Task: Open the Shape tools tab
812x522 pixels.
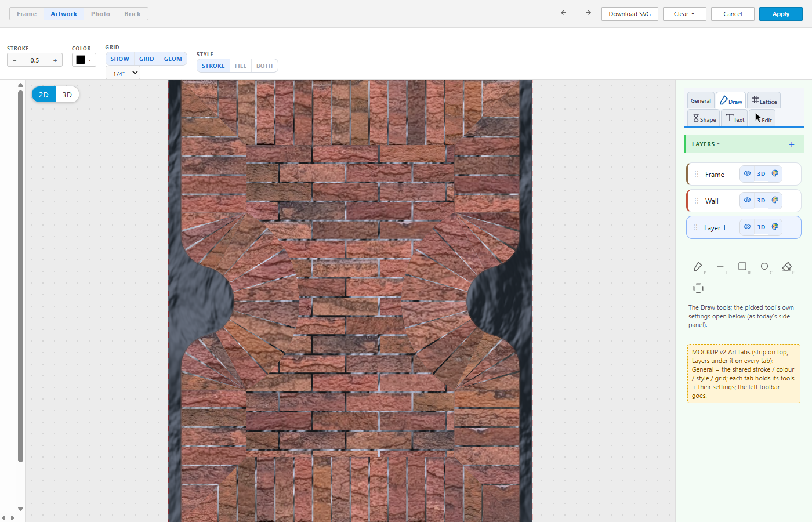Action: click(x=704, y=118)
